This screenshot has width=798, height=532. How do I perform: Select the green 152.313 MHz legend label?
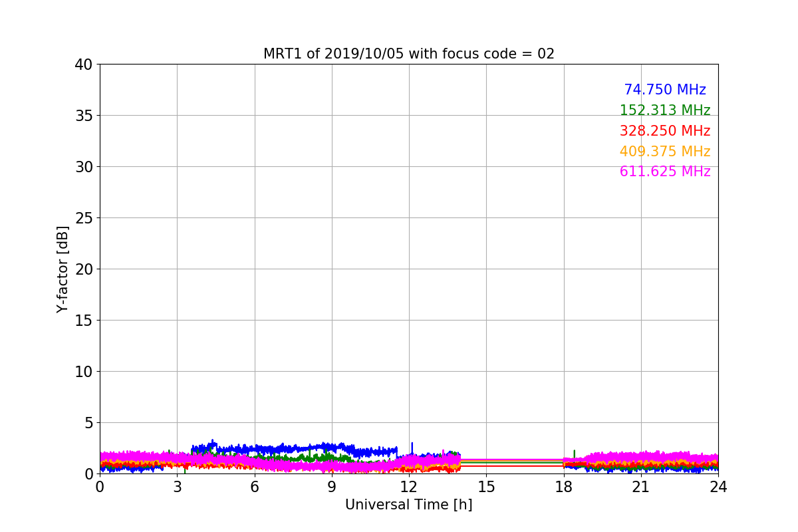[665, 110]
